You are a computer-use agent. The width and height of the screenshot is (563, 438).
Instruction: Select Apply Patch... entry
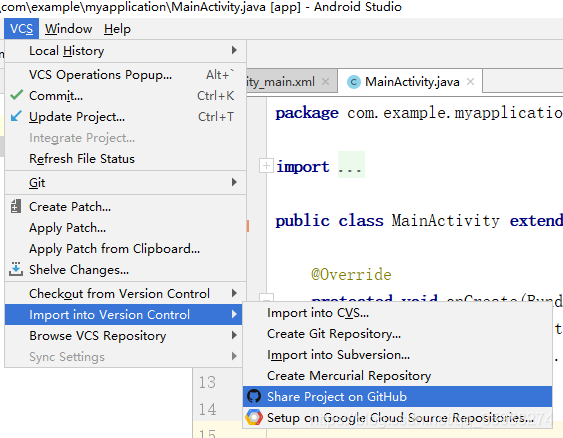click(126, 228)
